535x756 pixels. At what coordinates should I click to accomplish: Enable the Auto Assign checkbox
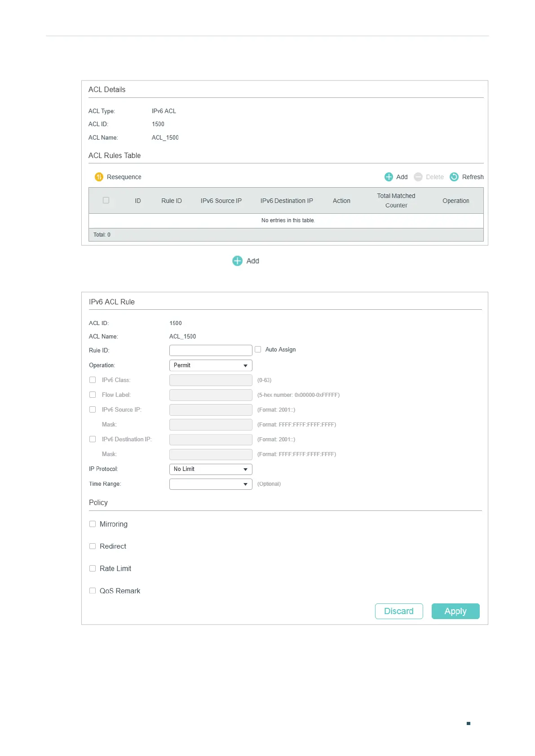(x=258, y=349)
